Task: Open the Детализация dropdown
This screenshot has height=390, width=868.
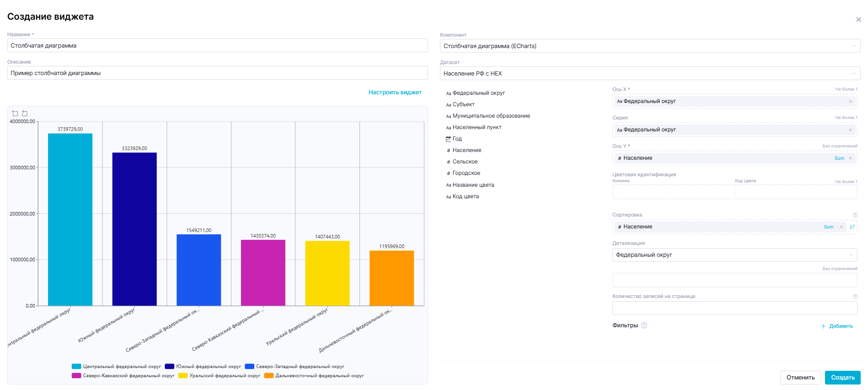Action: [734, 255]
